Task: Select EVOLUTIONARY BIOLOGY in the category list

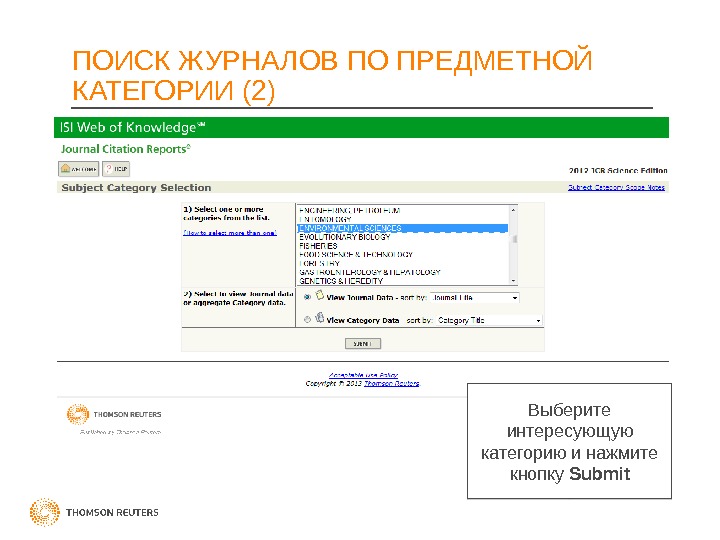Action: (x=403, y=237)
